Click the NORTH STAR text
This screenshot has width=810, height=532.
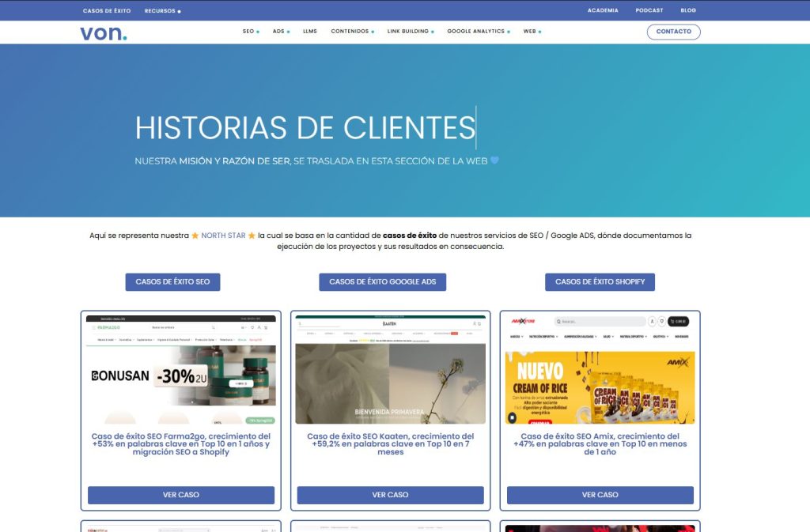point(223,236)
